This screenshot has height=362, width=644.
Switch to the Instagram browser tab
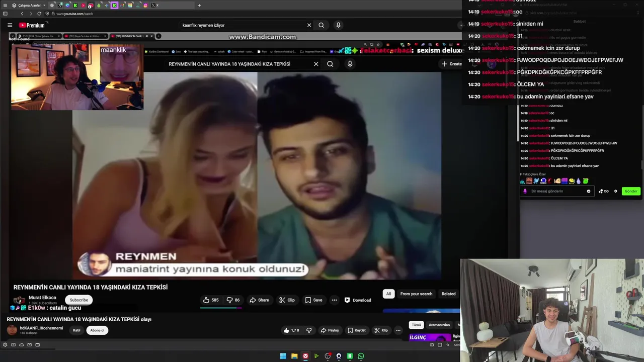pos(145,5)
